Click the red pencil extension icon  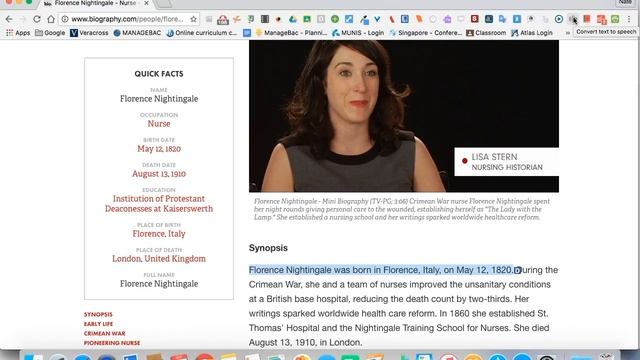pyautogui.click(x=391, y=19)
